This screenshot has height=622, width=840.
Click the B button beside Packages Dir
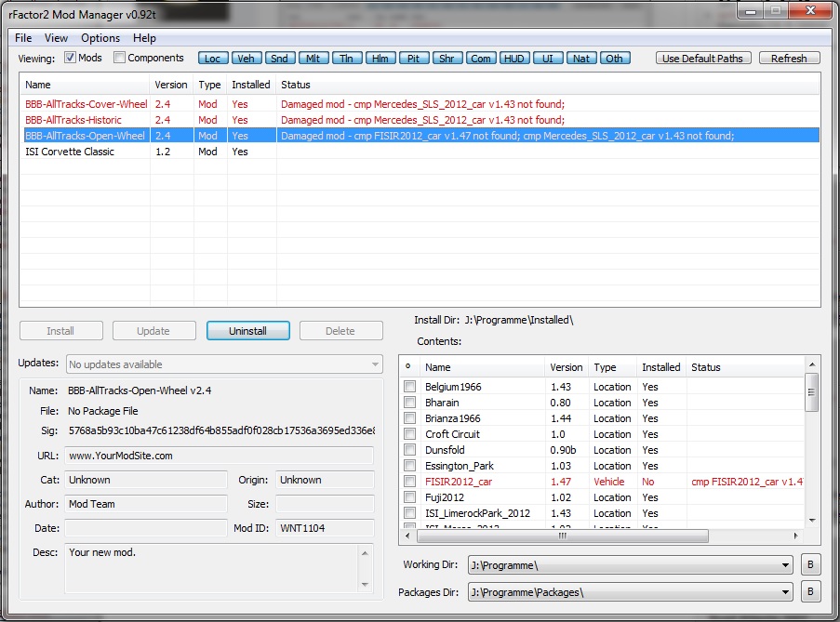pyautogui.click(x=809, y=592)
